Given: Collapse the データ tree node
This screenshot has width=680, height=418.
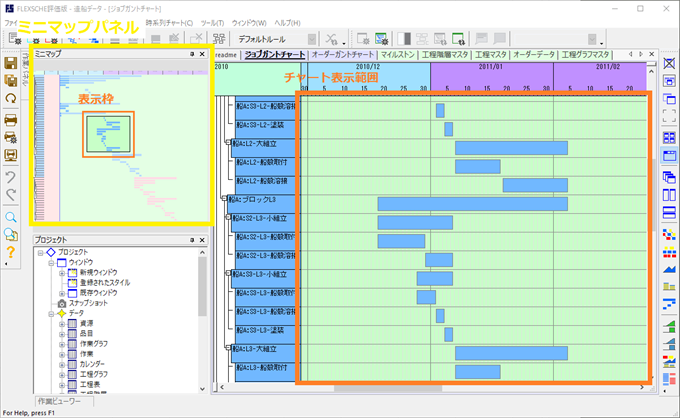Looking at the screenshot, I should pos(49,313).
